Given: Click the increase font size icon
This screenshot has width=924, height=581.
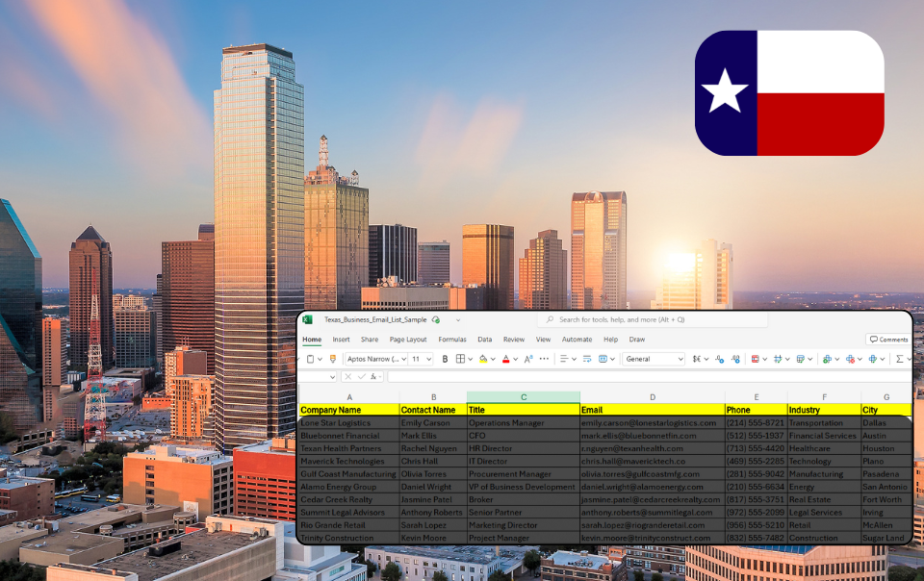Looking at the screenshot, I should 528,359.
